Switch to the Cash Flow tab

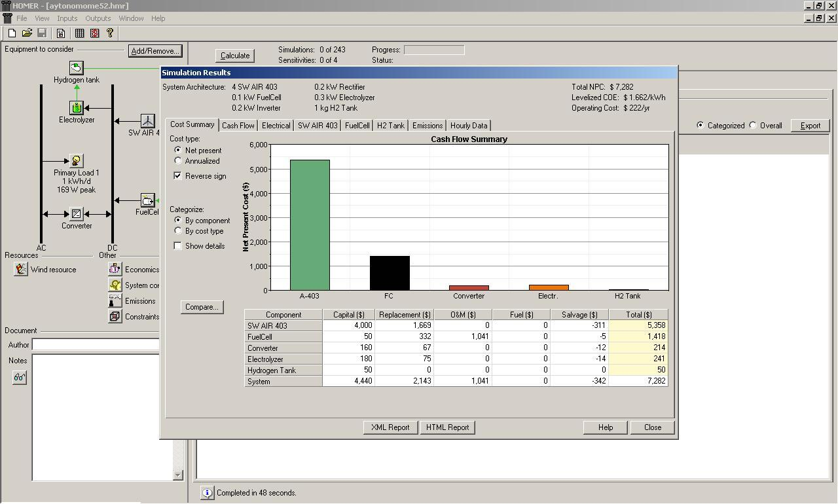point(238,125)
